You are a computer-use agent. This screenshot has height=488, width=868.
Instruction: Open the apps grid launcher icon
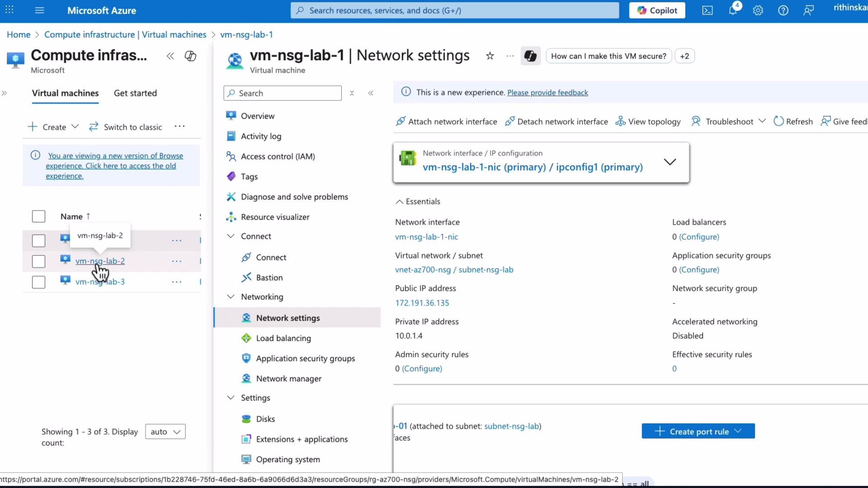pyautogui.click(x=9, y=10)
